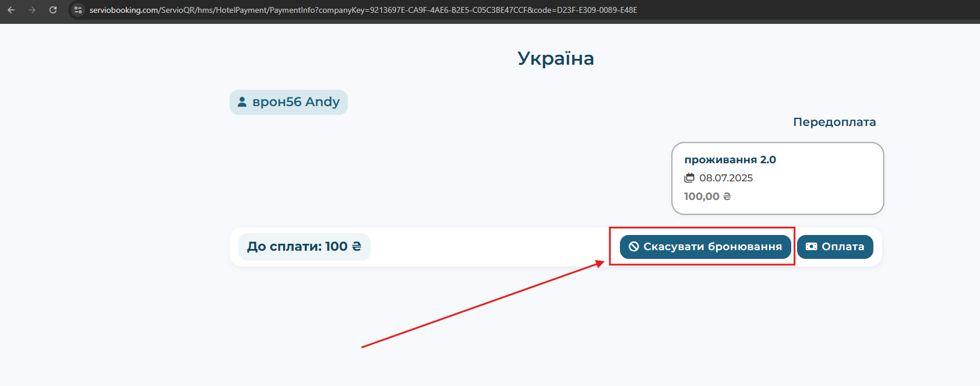The height and width of the screenshot is (386, 980).
Task: Click the prohibited icon on cancel button
Action: tap(633, 247)
